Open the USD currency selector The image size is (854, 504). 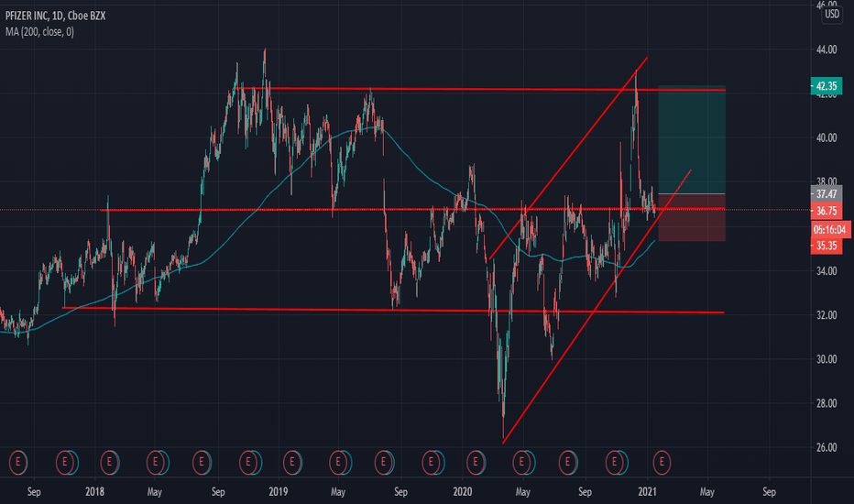(832, 14)
